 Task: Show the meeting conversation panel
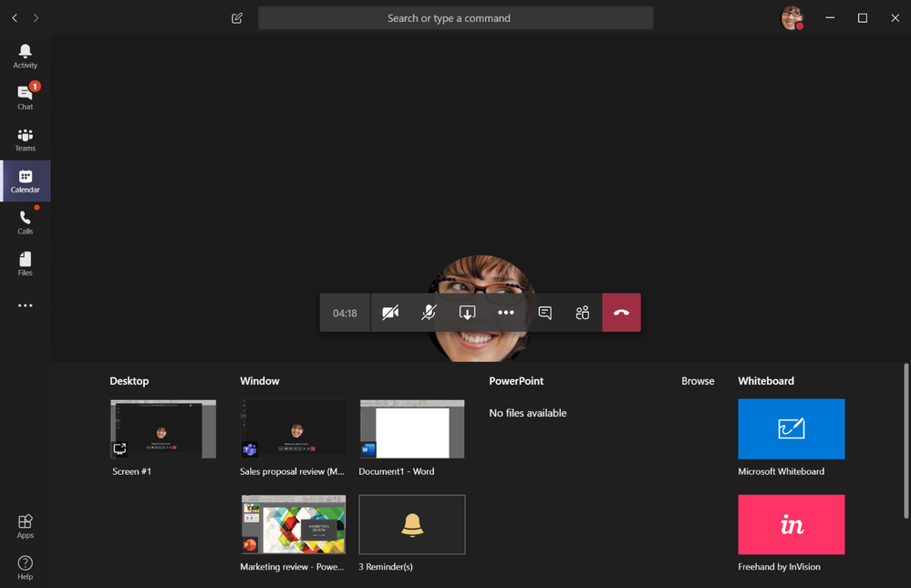544,313
